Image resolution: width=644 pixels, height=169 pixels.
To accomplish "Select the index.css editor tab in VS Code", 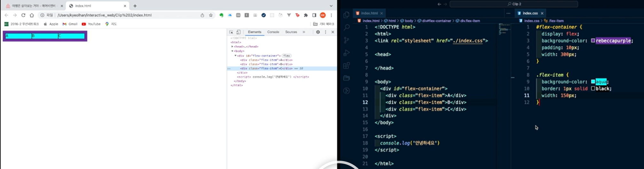I will (x=530, y=13).
